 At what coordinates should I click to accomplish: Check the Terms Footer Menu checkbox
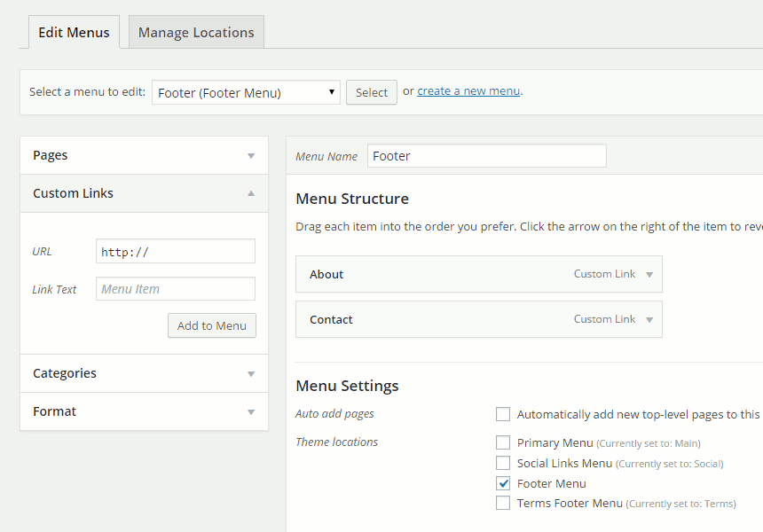503,503
